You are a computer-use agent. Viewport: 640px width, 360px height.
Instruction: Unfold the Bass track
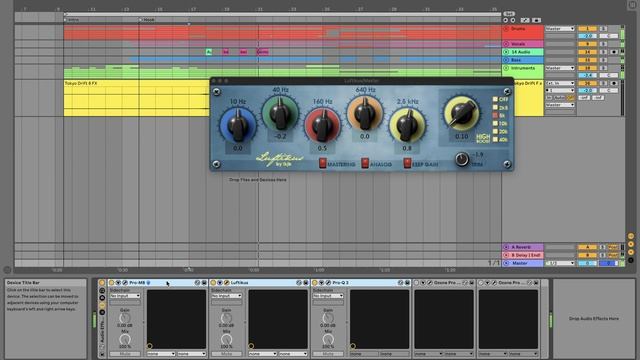506,60
